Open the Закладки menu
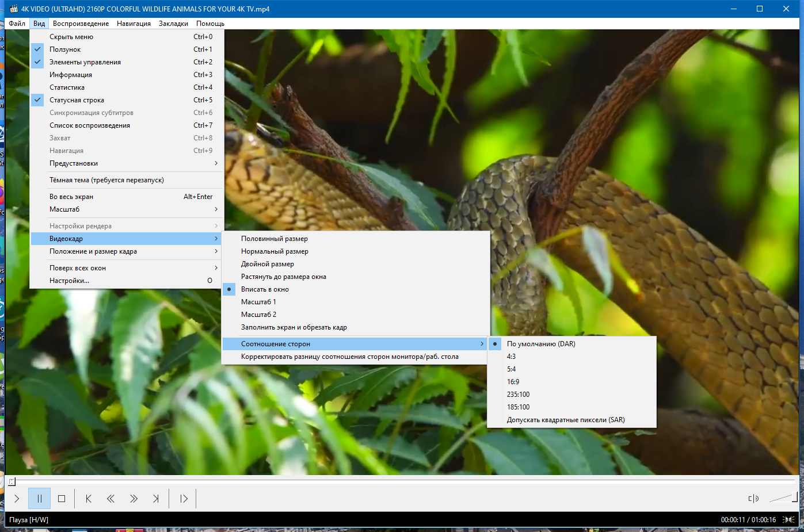 point(173,24)
